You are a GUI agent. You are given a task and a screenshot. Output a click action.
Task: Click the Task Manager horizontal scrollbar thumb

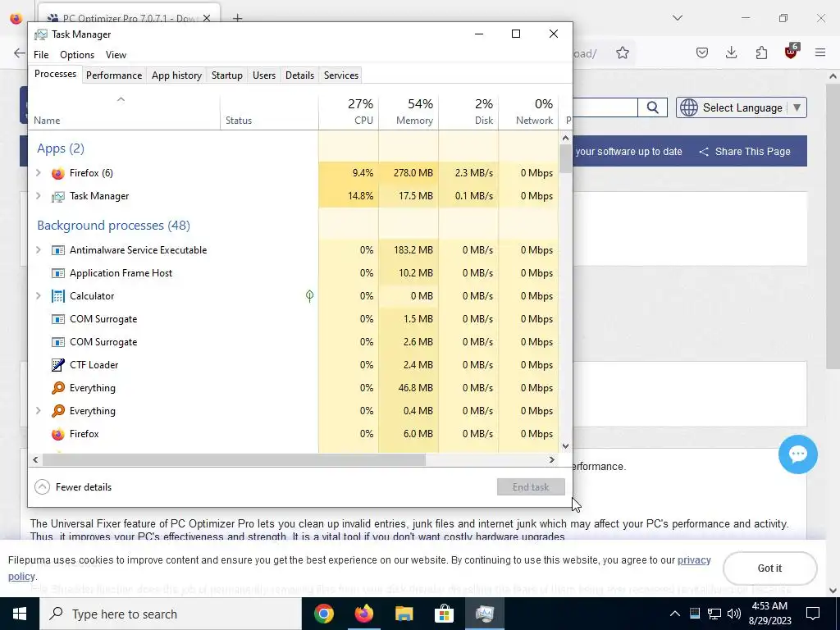point(234,459)
